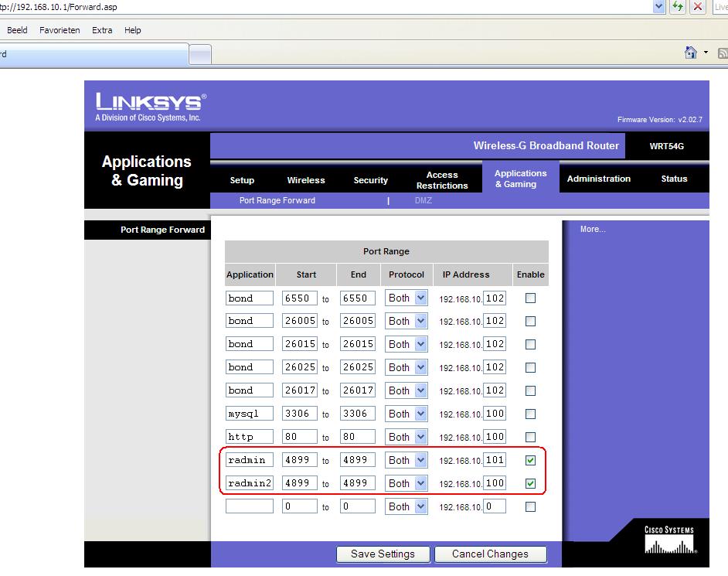
Task: Enable the mysql port 3306 checkbox
Action: pos(530,414)
